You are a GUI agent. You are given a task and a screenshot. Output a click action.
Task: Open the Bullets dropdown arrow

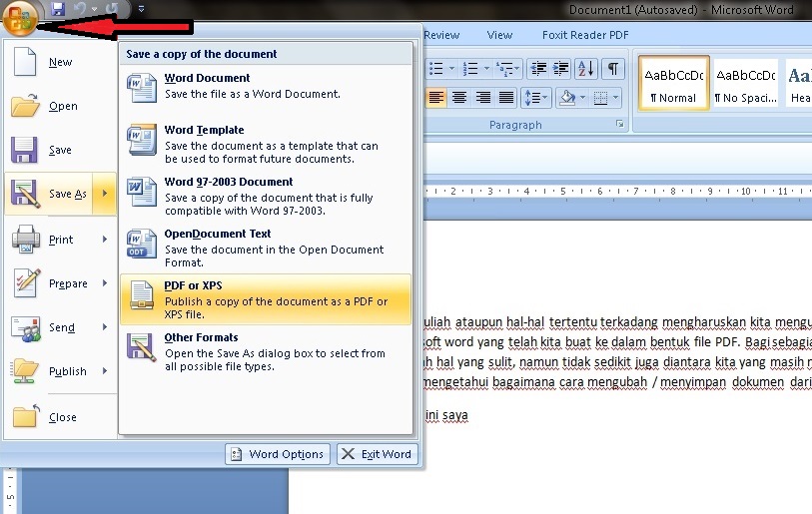451,68
